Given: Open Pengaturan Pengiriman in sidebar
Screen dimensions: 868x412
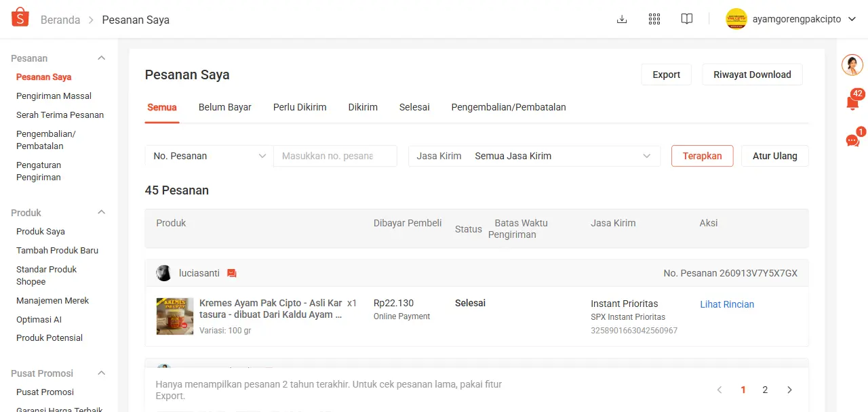Looking at the screenshot, I should point(39,171).
